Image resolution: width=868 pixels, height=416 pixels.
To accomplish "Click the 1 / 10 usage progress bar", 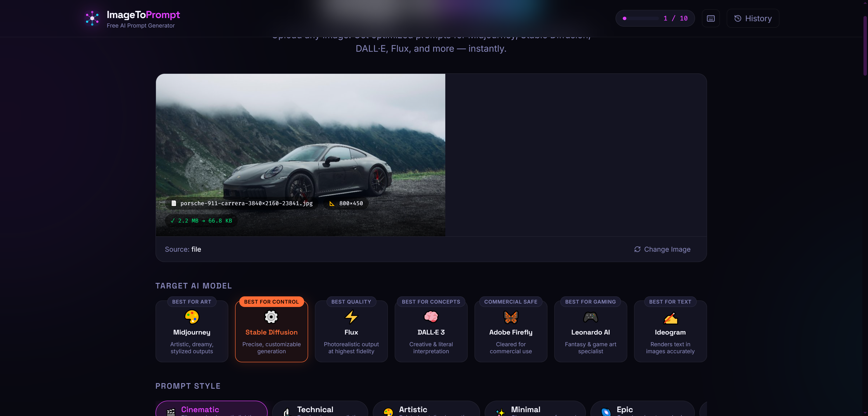I will tap(641, 18).
